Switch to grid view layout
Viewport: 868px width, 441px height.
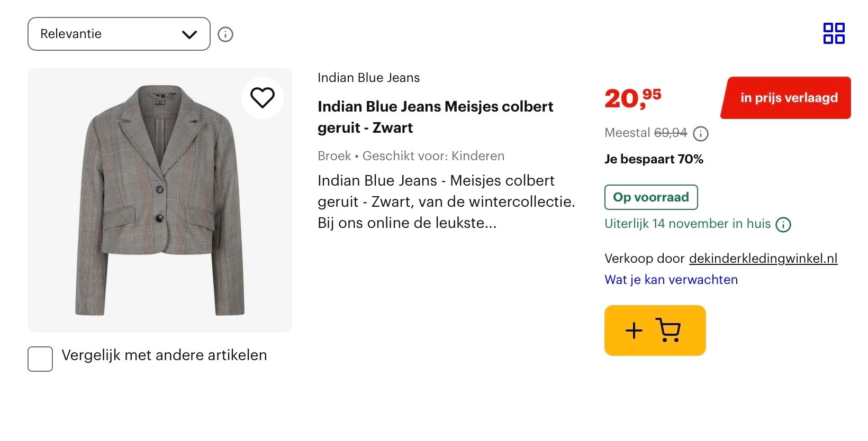click(x=835, y=33)
